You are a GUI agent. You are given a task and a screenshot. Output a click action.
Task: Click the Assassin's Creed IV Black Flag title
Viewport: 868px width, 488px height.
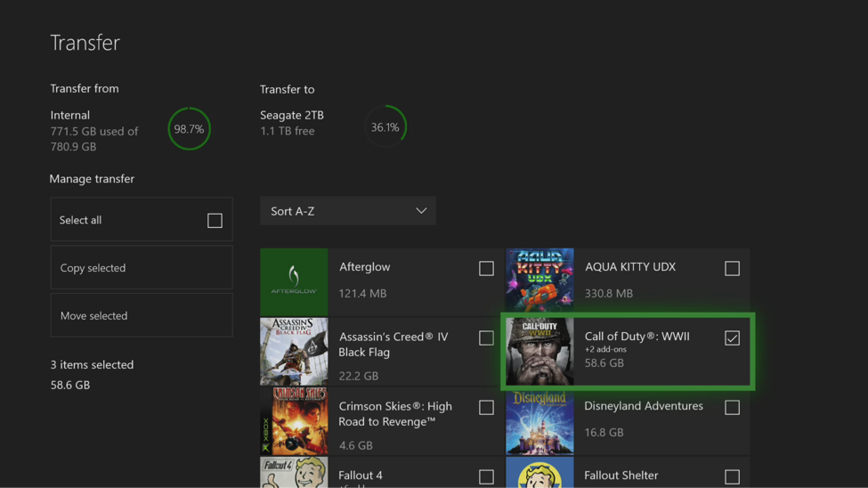coord(393,344)
